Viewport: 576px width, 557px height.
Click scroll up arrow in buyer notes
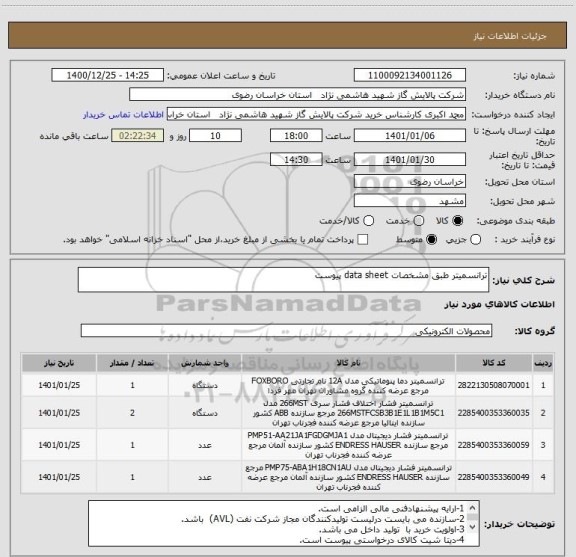[472, 508]
